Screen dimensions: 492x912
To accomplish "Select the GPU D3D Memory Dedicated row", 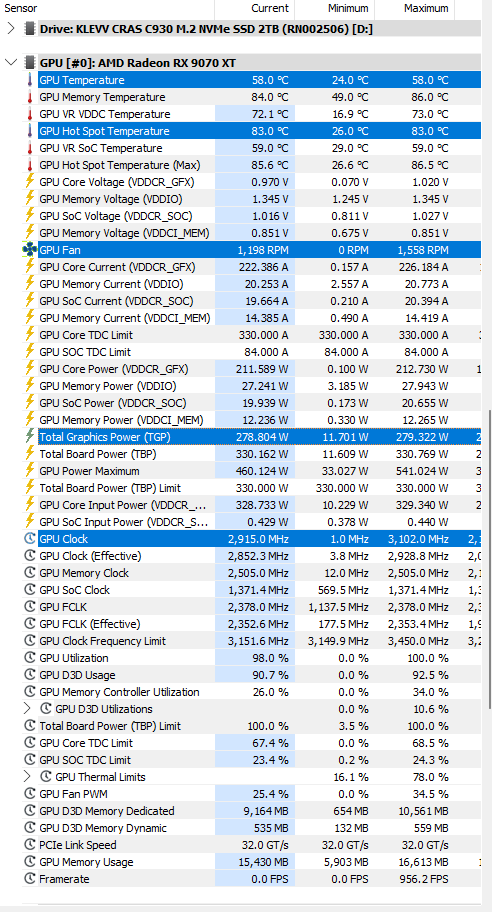I will (260, 811).
